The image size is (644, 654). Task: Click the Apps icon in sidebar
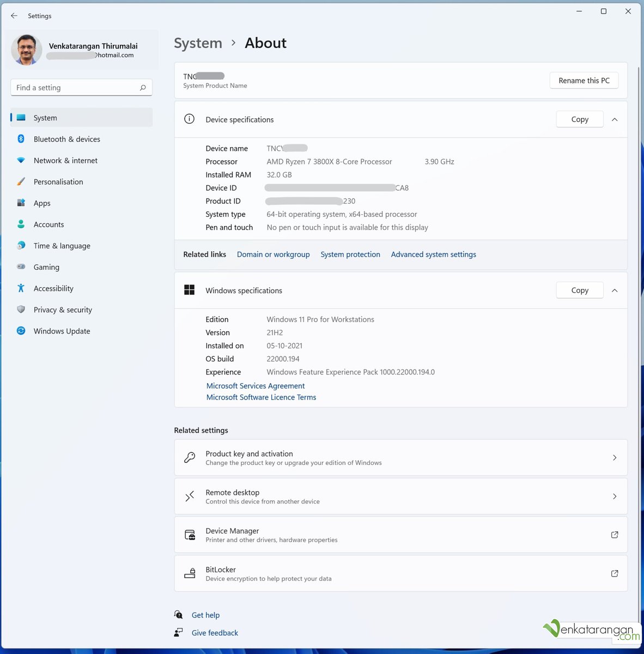click(x=21, y=203)
